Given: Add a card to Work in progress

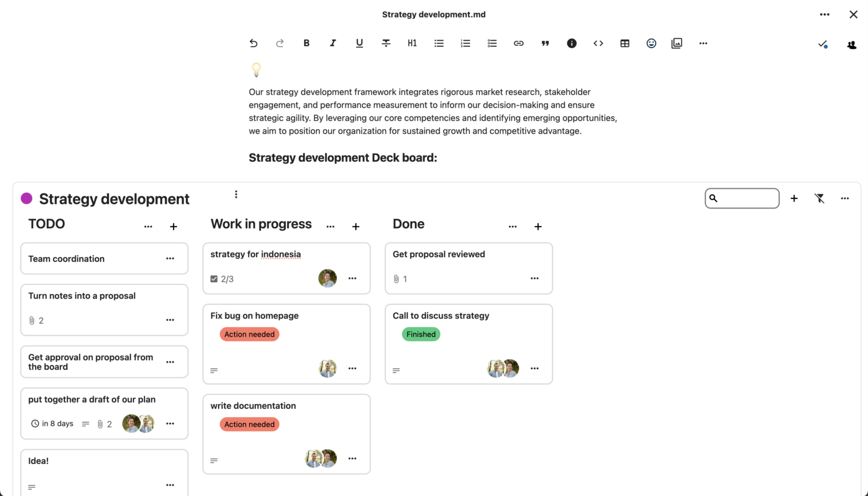Looking at the screenshot, I should click(x=355, y=226).
